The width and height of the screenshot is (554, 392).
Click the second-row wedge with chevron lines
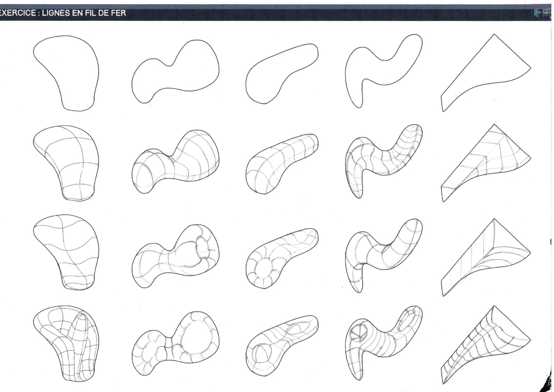pos(485,162)
